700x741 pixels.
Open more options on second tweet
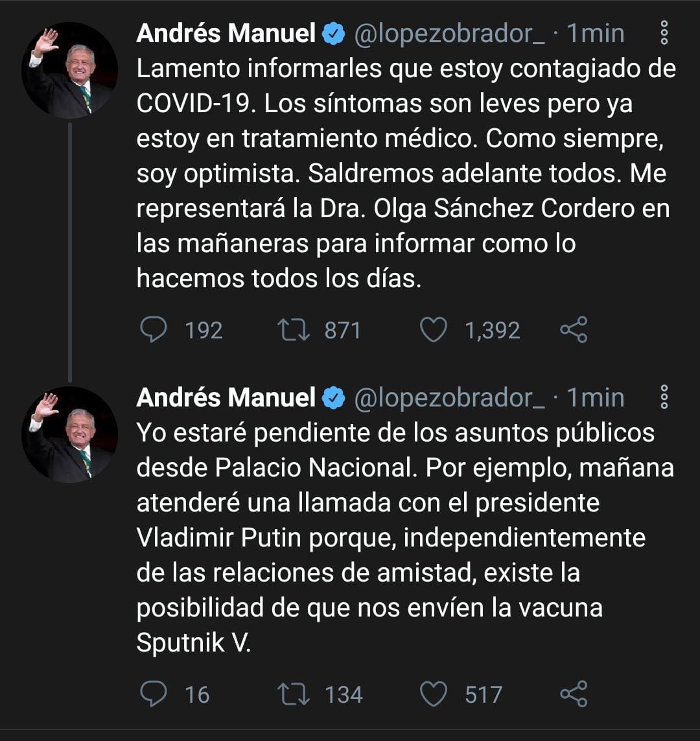coord(663,397)
